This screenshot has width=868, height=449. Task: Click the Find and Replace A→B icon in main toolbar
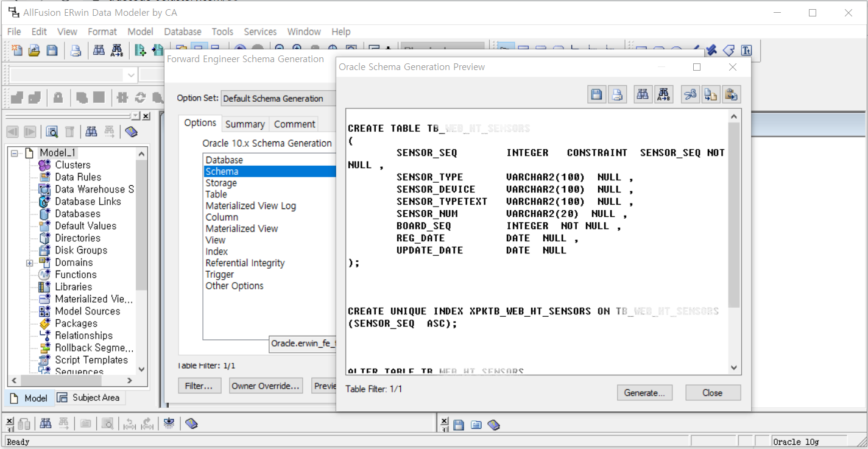click(116, 51)
